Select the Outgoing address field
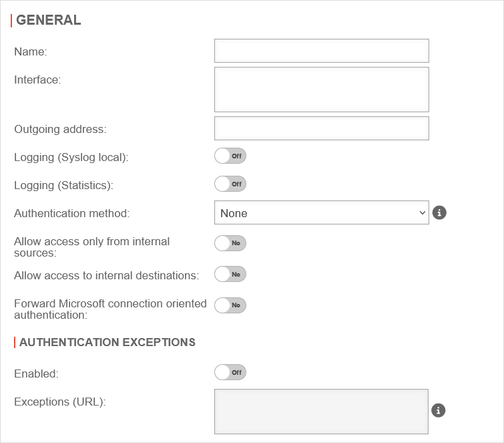Image resolution: width=504 pixels, height=443 pixels. click(321, 128)
